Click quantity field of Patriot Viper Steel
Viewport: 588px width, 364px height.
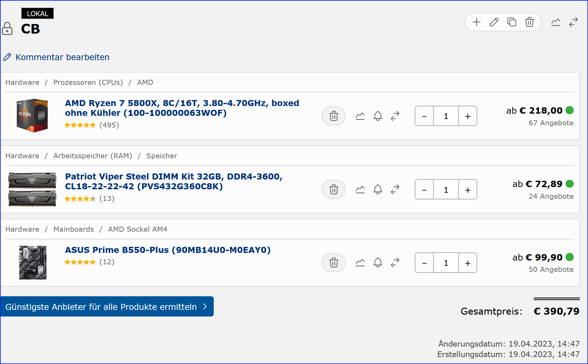click(446, 189)
